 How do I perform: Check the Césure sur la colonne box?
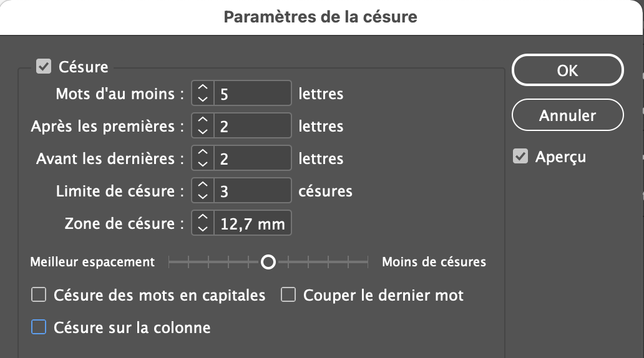point(39,327)
